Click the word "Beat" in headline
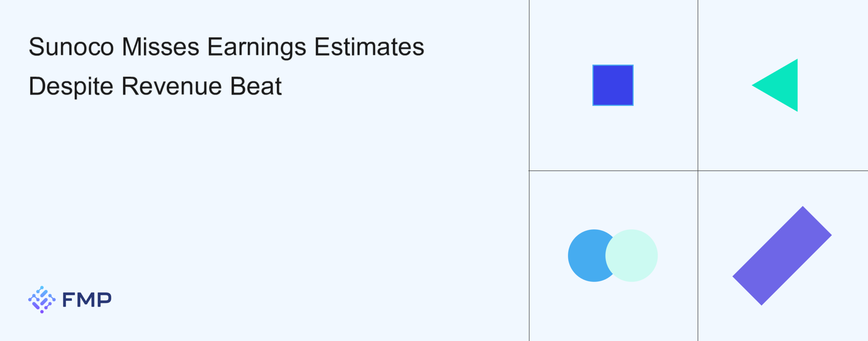868x341 pixels. coord(256,87)
